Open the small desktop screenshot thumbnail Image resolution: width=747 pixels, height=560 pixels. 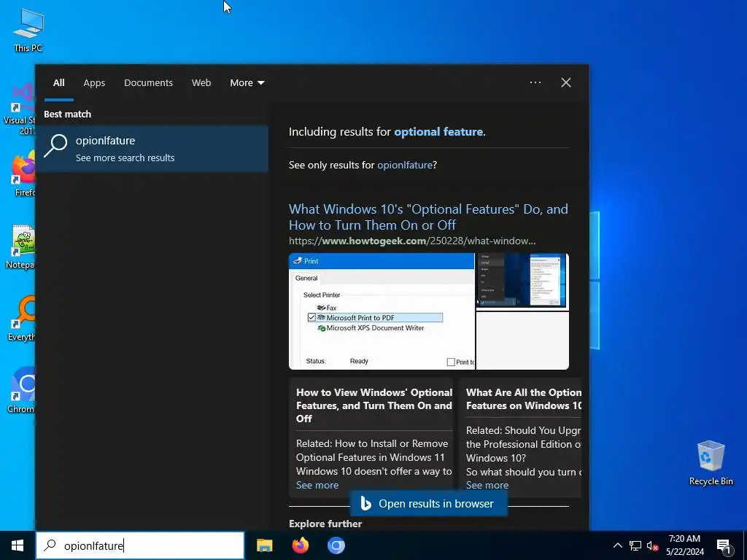(x=522, y=281)
